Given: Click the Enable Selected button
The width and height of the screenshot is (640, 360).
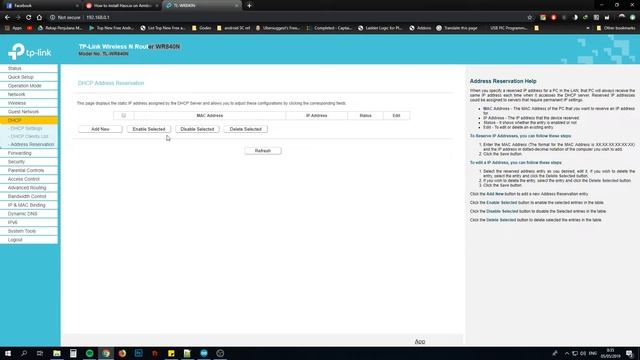Looking at the screenshot, I should 149,129.
